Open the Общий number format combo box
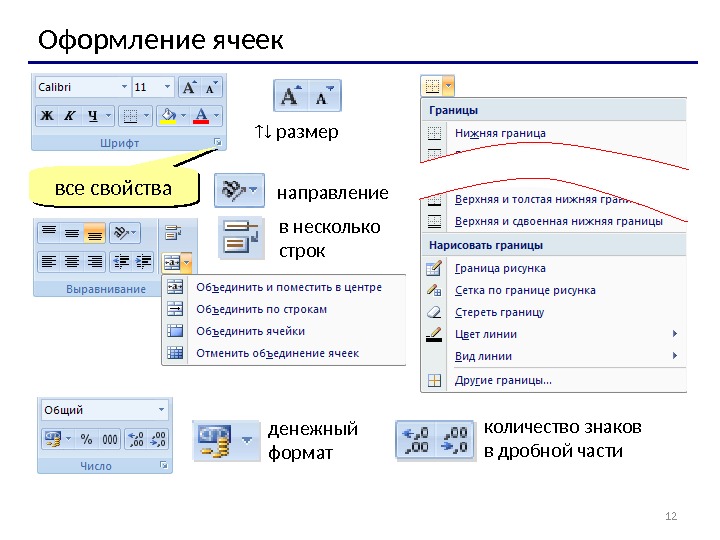The width and height of the screenshot is (720, 540). click(x=105, y=410)
